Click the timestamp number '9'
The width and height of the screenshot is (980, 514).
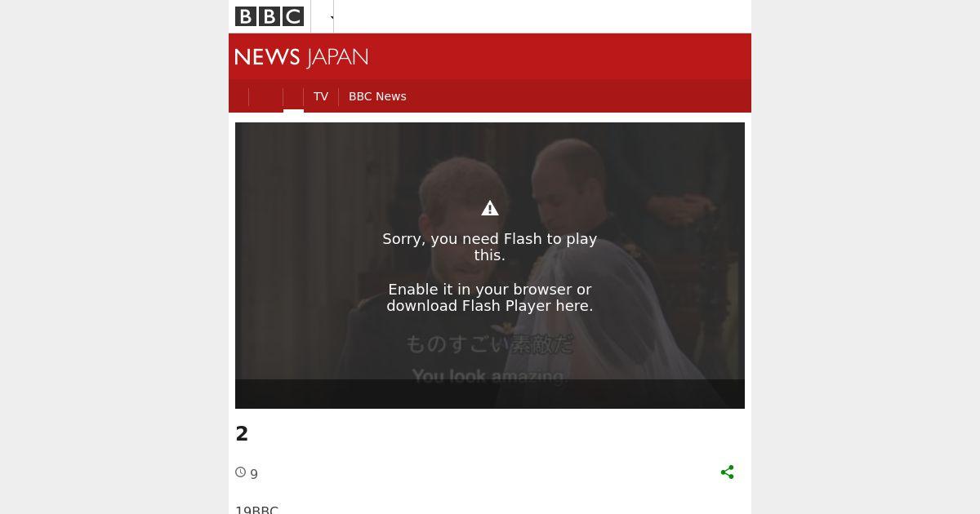pos(254,474)
